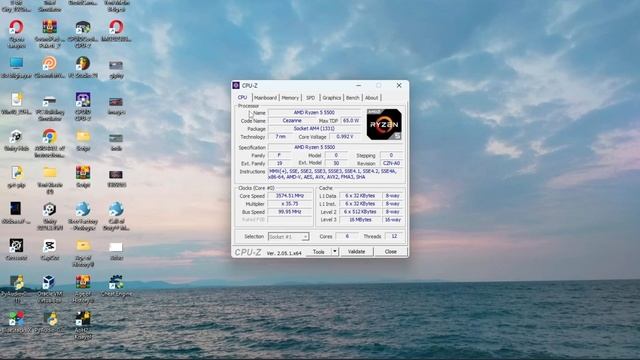
Task: Click the Ext. Model value 50
Action: (x=336, y=163)
